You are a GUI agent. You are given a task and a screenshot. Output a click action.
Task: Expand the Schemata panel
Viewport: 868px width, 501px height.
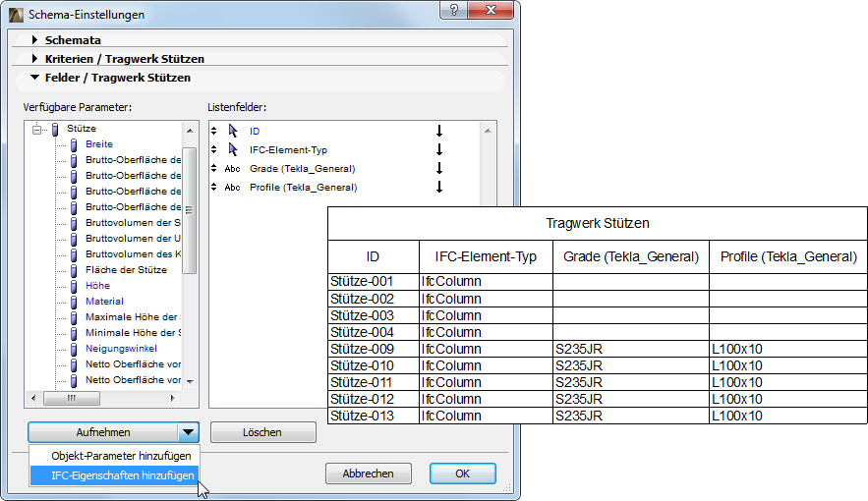[34, 40]
